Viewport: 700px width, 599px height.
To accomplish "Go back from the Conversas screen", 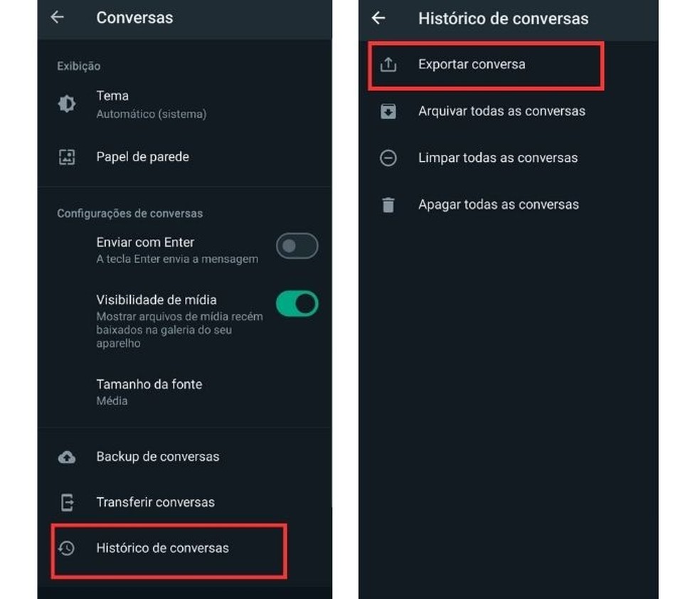I will click(x=58, y=17).
